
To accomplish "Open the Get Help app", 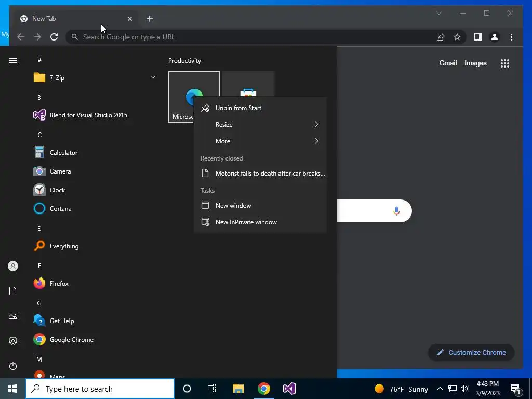I will [94, 321].
